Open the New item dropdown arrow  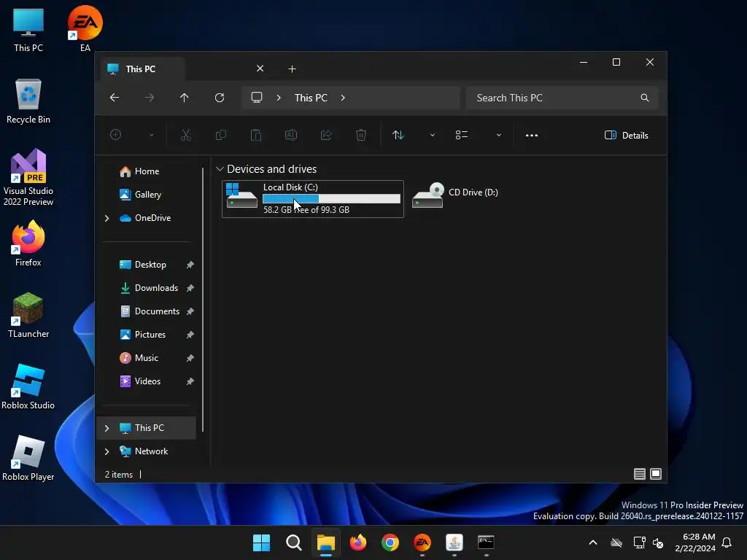click(x=152, y=135)
